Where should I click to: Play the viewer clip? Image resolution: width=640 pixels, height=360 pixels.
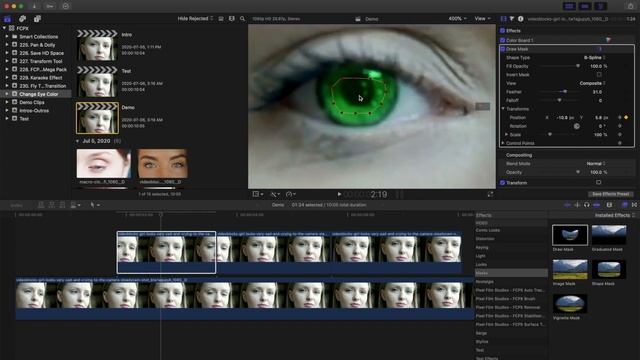tap(339, 194)
